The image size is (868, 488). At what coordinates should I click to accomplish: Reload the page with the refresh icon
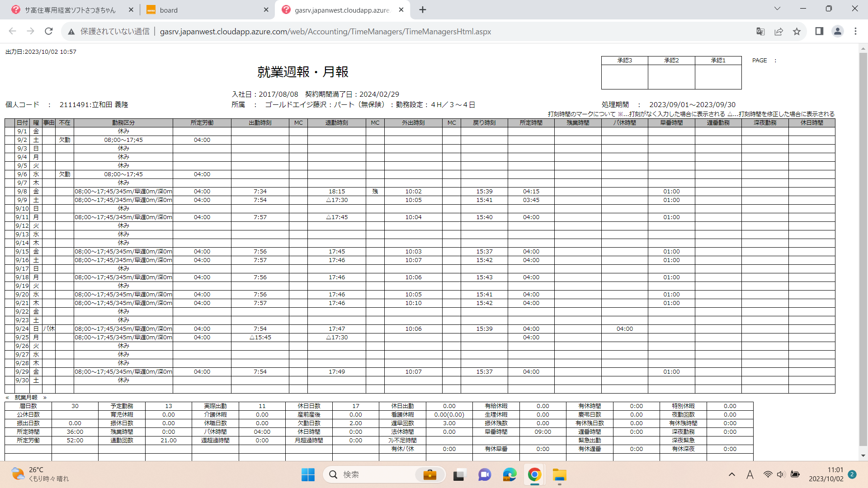pos(49,31)
